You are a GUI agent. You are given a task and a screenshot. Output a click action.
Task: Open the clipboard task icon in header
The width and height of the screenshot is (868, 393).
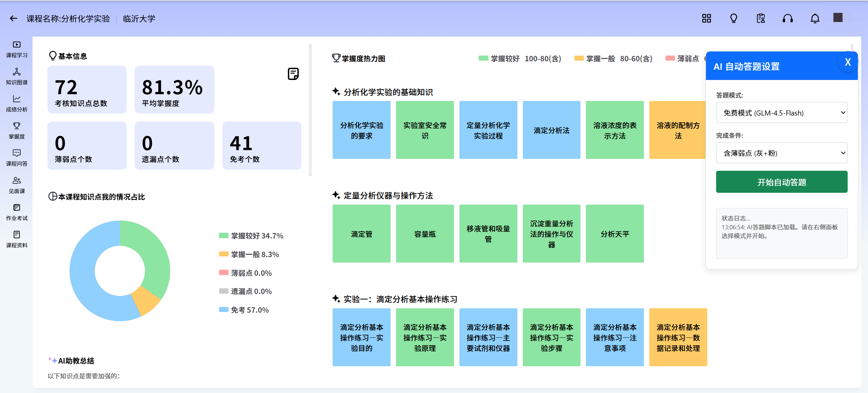(x=761, y=19)
